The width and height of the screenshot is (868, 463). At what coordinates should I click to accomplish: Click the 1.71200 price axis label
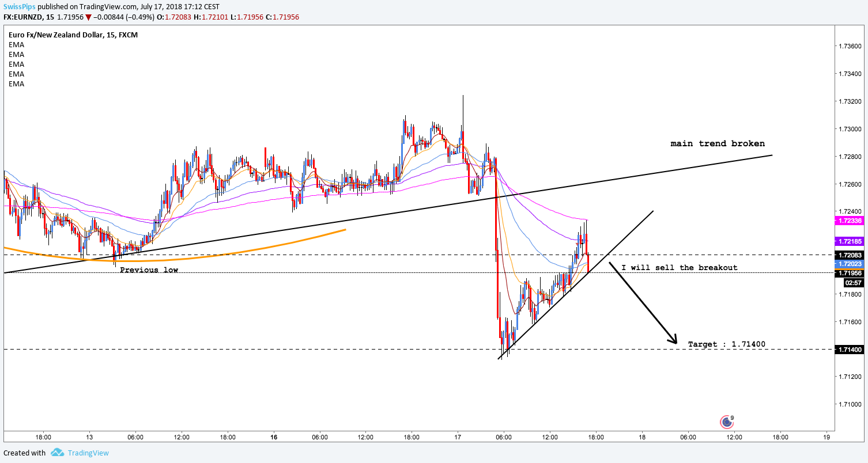850,377
